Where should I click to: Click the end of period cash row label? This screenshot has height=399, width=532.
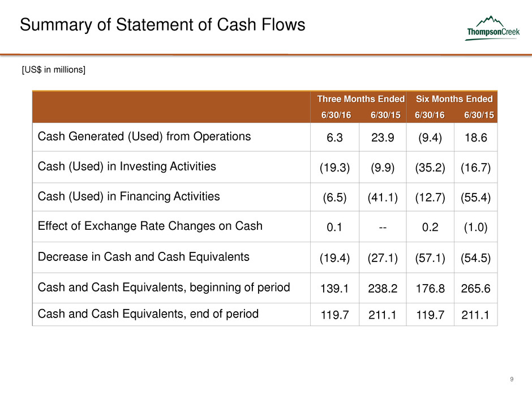[x=148, y=313]
